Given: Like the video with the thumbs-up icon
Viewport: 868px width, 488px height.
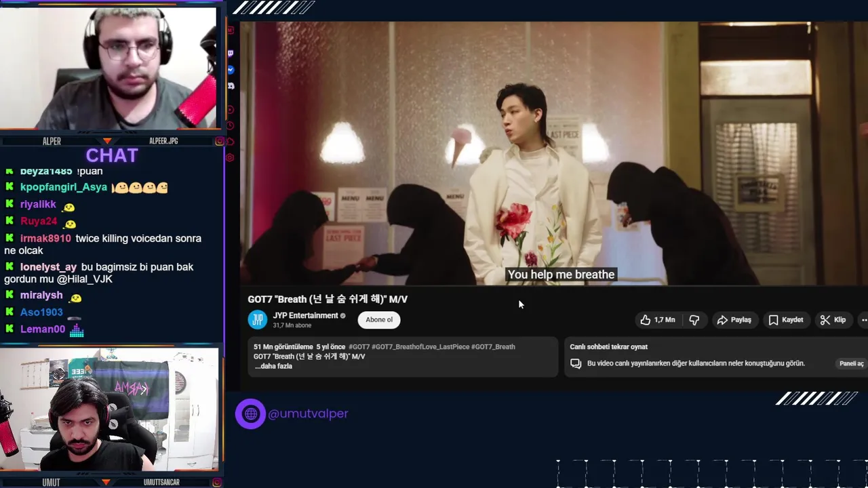Looking at the screenshot, I should 646,320.
